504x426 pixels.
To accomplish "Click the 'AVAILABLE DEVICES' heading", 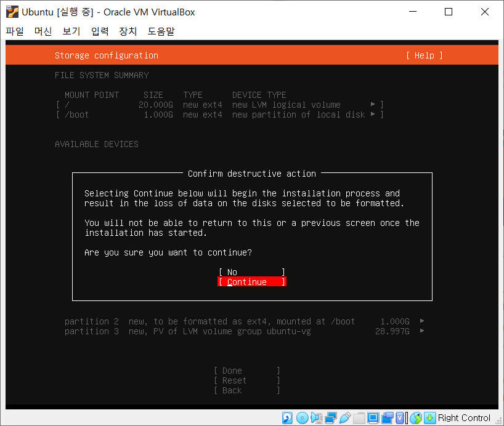I will coord(97,144).
